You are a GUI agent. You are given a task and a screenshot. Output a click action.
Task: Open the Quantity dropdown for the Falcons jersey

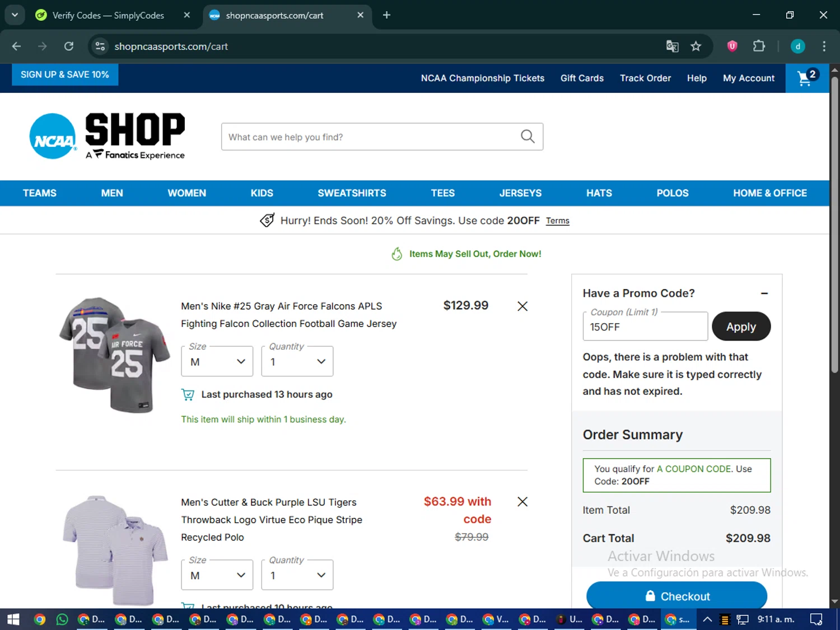[297, 362]
